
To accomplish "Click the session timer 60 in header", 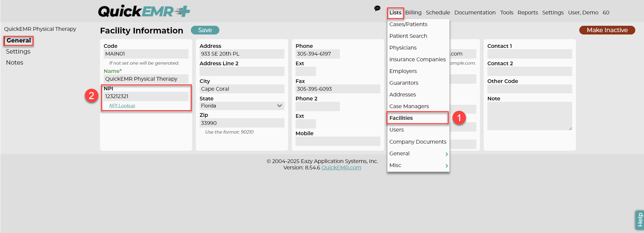I will point(606,13).
